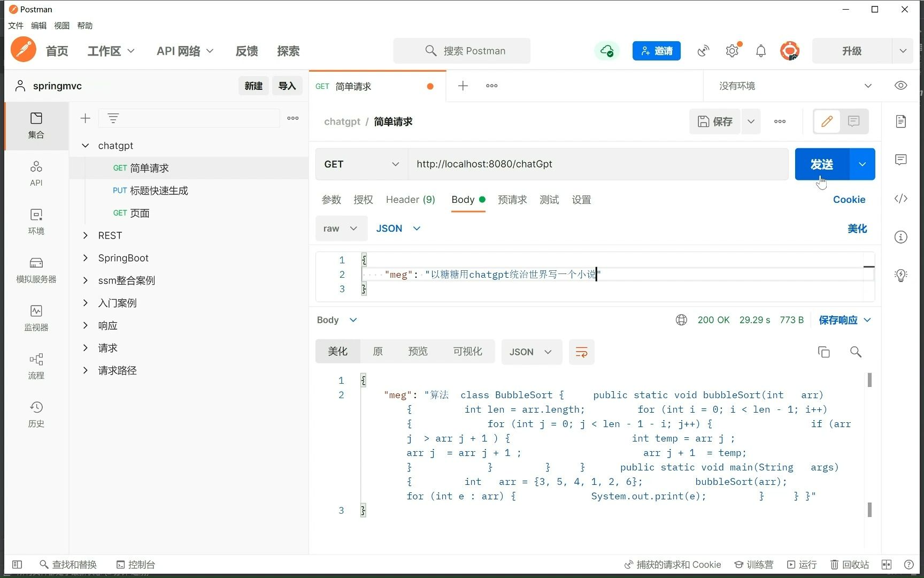The width and height of the screenshot is (924, 578).
Task: Toggle response word wrap icon
Action: (582, 352)
